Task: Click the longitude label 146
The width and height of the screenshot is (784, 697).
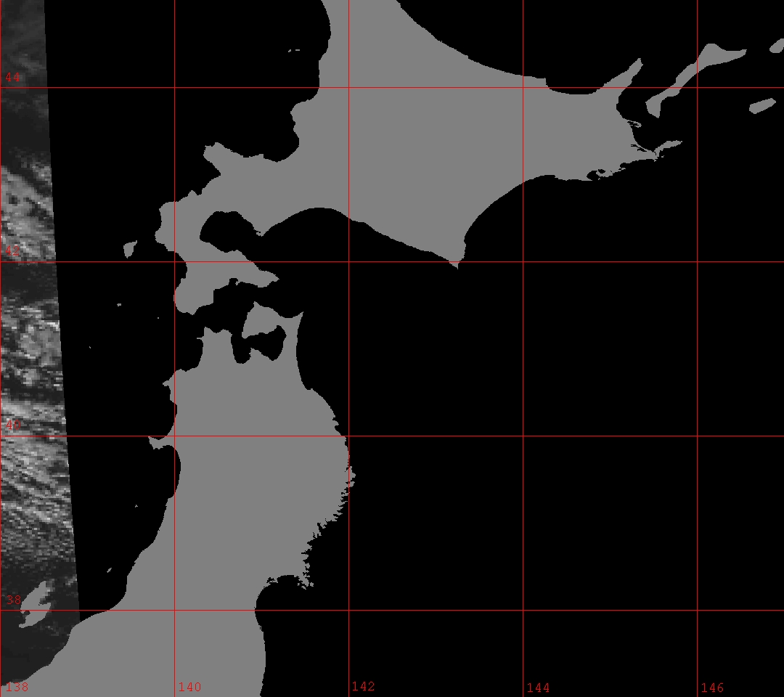Action: [712, 688]
